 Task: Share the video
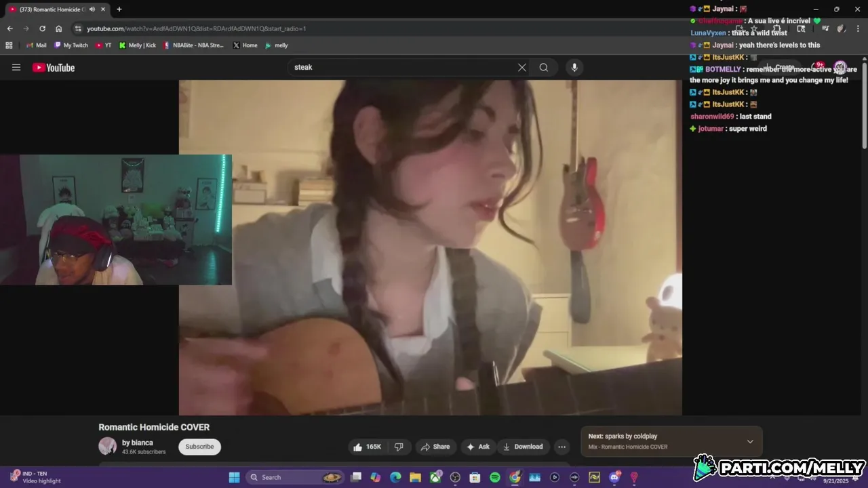(x=435, y=447)
